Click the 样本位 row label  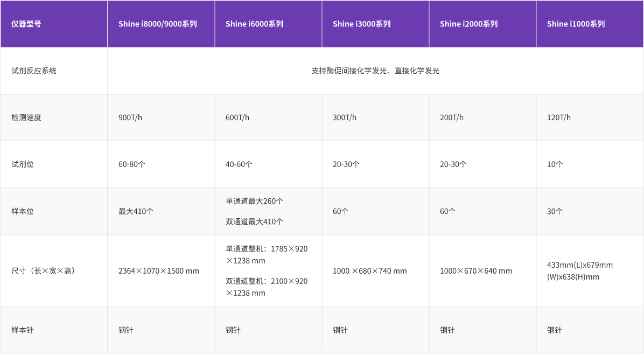[x=23, y=211]
